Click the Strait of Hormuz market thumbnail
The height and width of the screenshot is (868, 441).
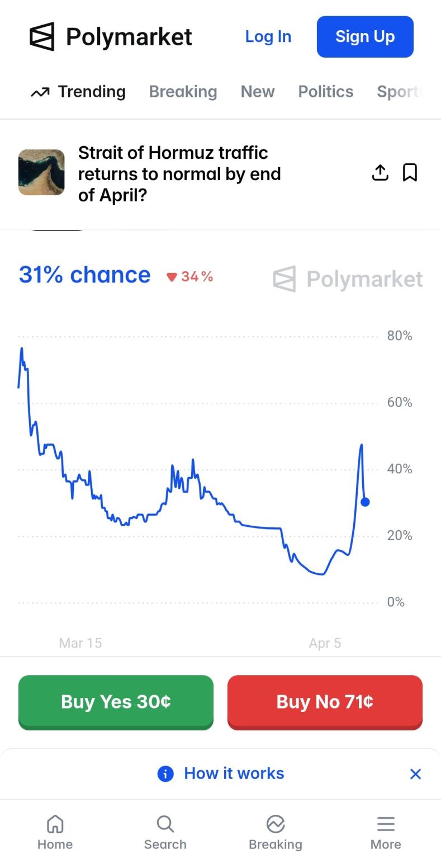(x=41, y=172)
